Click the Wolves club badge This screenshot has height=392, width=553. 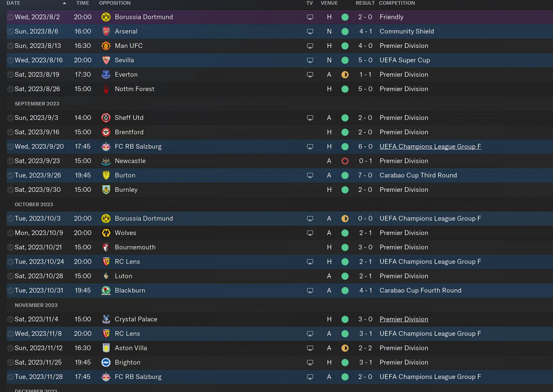coord(106,233)
